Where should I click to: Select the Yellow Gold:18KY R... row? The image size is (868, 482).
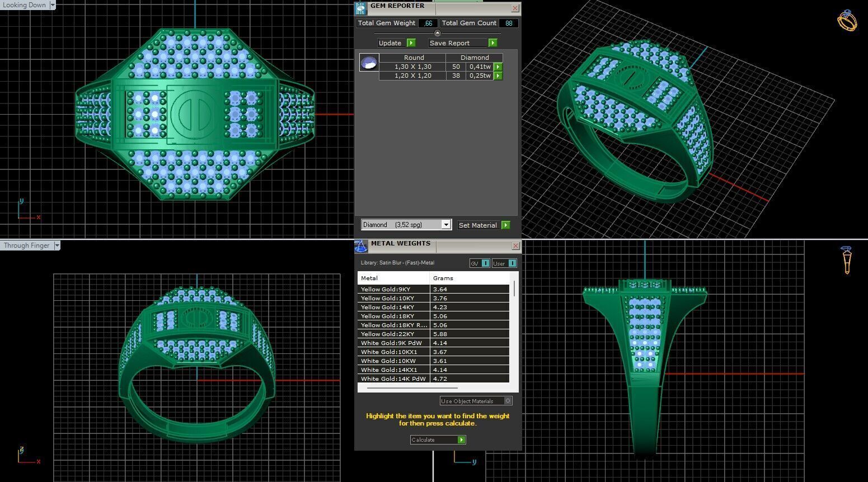click(434, 325)
